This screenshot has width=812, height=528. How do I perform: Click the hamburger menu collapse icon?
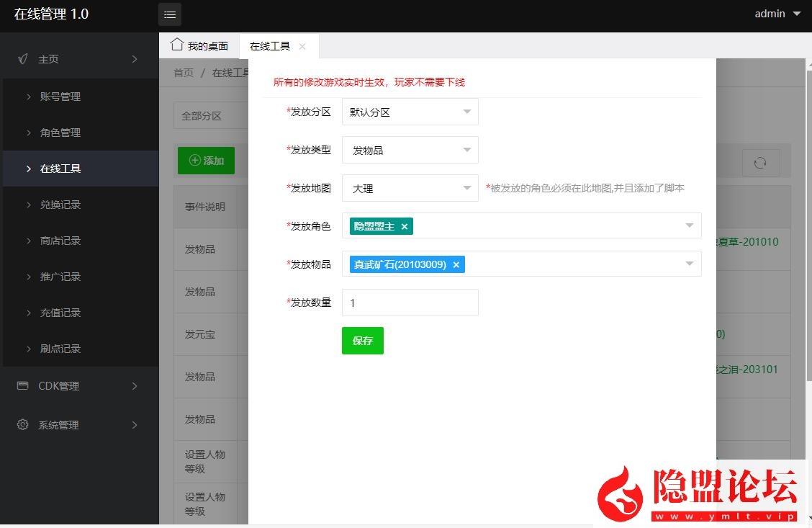coord(170,14)
